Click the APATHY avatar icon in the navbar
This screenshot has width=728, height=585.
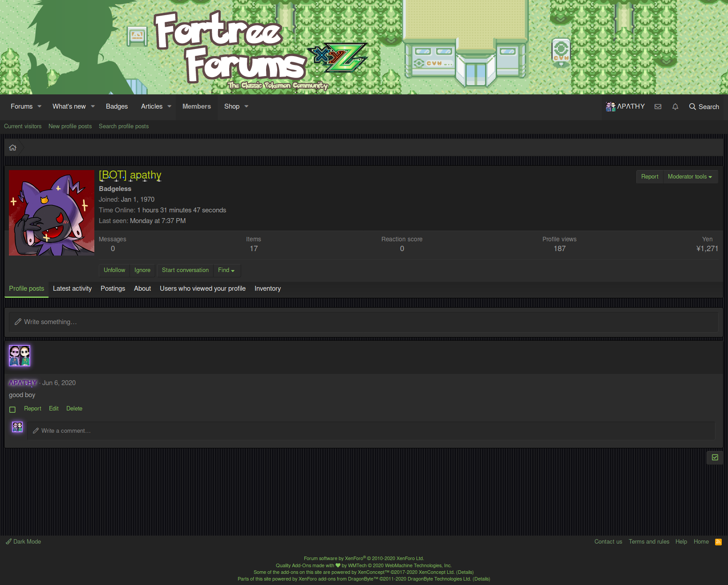coord(610,107)
